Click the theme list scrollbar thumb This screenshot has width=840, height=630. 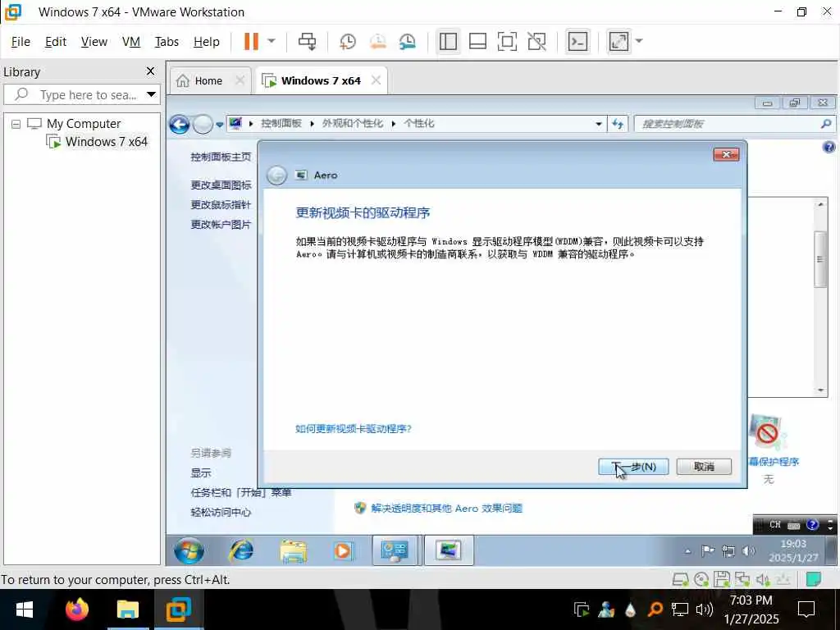point(820,259)
